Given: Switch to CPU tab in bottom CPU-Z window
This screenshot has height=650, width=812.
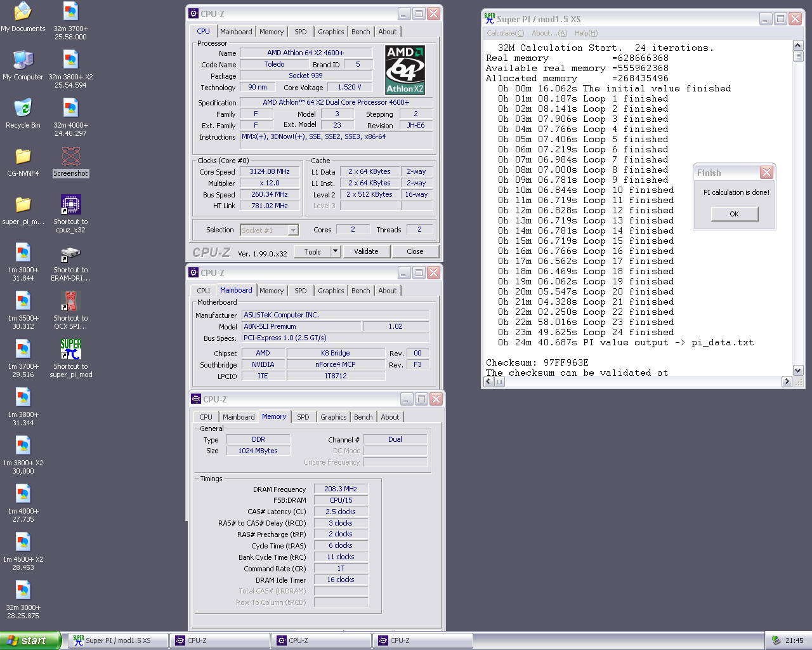Looking at the screenshot, I should click(x=206, y=417).
